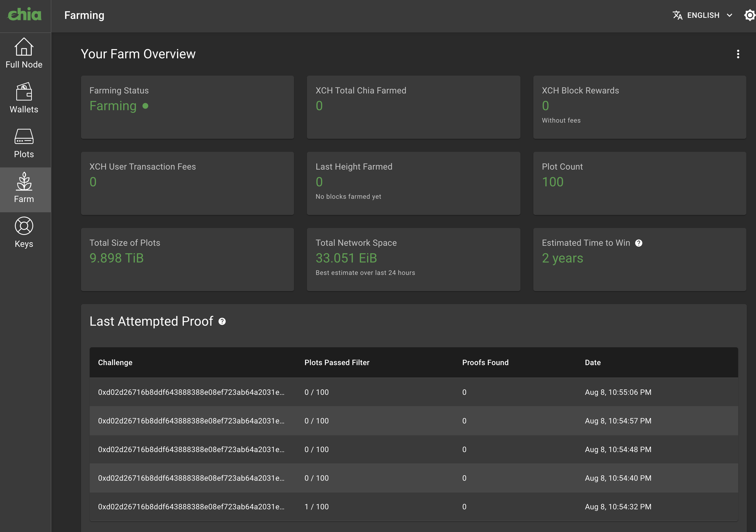756x532 pixels.
Task: Click the 33.051 EiB network space value
Action: click(x=346, y=258)
